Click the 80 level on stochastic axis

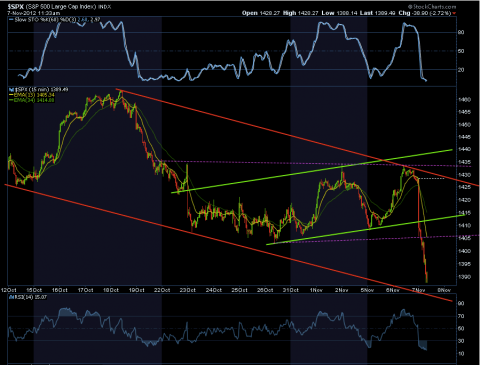[x=461, y=32]
